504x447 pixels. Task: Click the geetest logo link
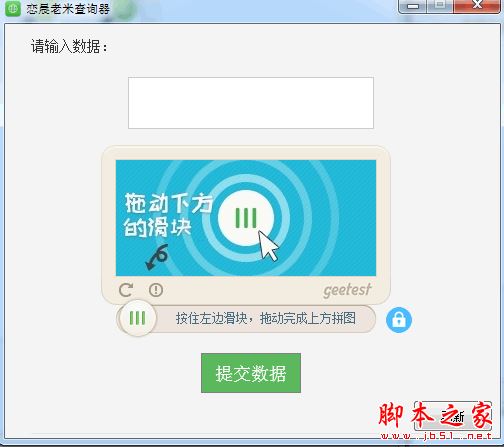[347, 290]
